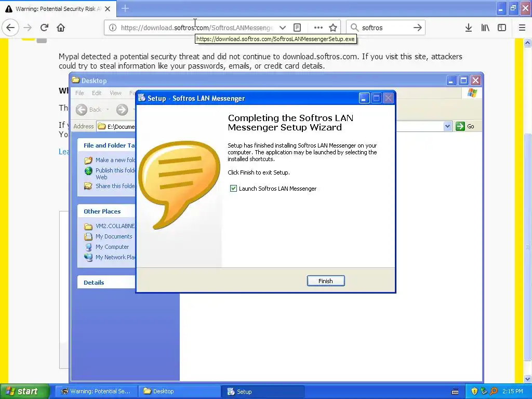This screenshot has width=532, height=399.
Task: Uncheck Launch Softros LAN Messenger checkbox
Action: coord(233,188)
